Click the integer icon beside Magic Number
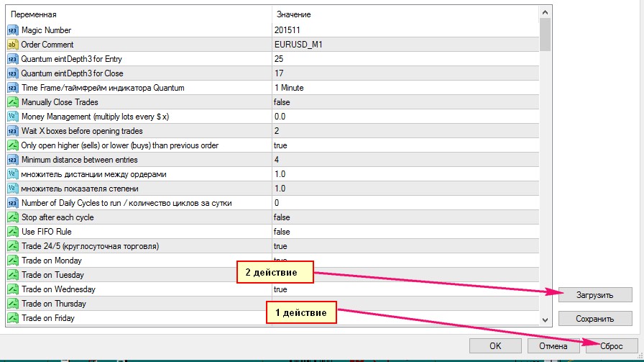This screenshot has height=362, width=644. [13, 30]
